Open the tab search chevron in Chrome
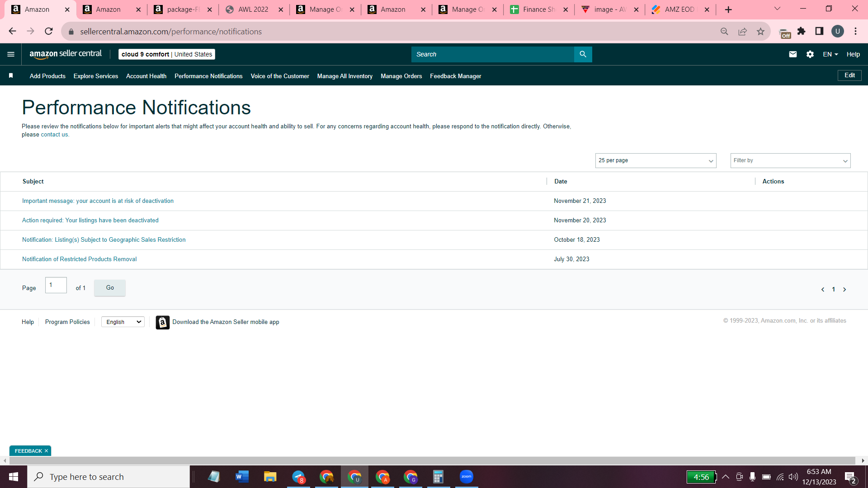The image size is (868, 488). [777, 9]
